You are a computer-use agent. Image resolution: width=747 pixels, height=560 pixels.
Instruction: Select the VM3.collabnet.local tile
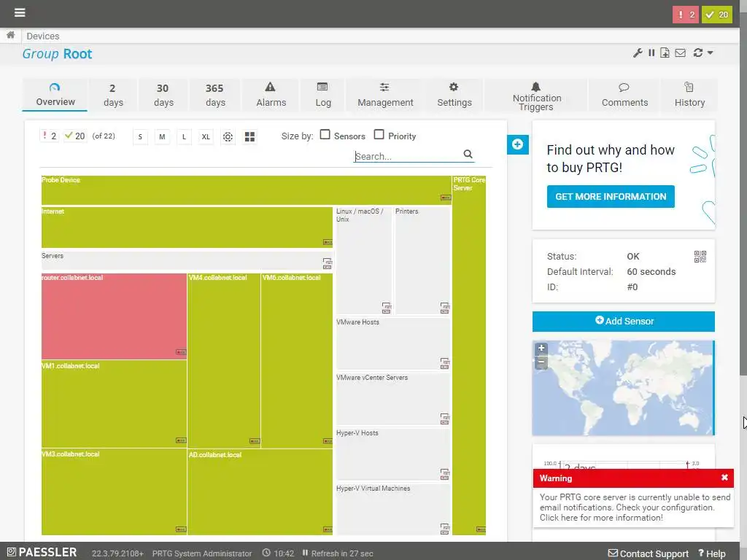[114, 492]
